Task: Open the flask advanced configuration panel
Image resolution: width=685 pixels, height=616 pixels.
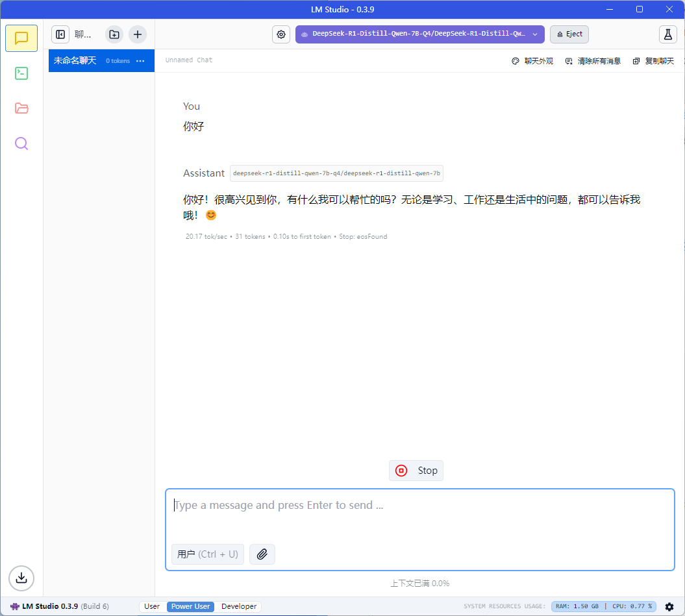Action: click(667, 34)
